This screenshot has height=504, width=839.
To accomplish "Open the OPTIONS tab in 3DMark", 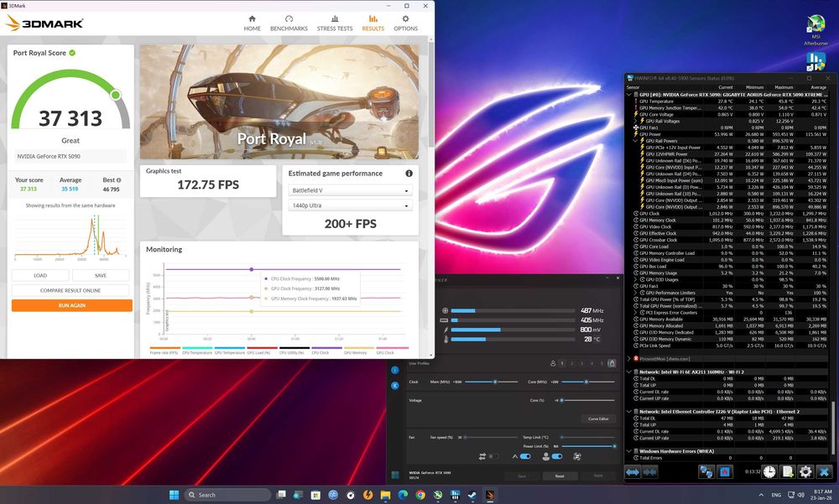I will pos(405,23).
